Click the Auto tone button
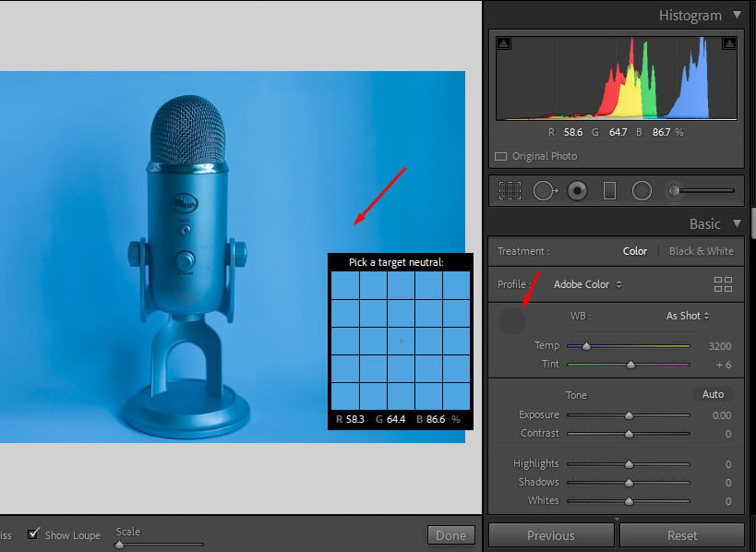The width and height of the screenshot is (756, 552). (713, 394)
